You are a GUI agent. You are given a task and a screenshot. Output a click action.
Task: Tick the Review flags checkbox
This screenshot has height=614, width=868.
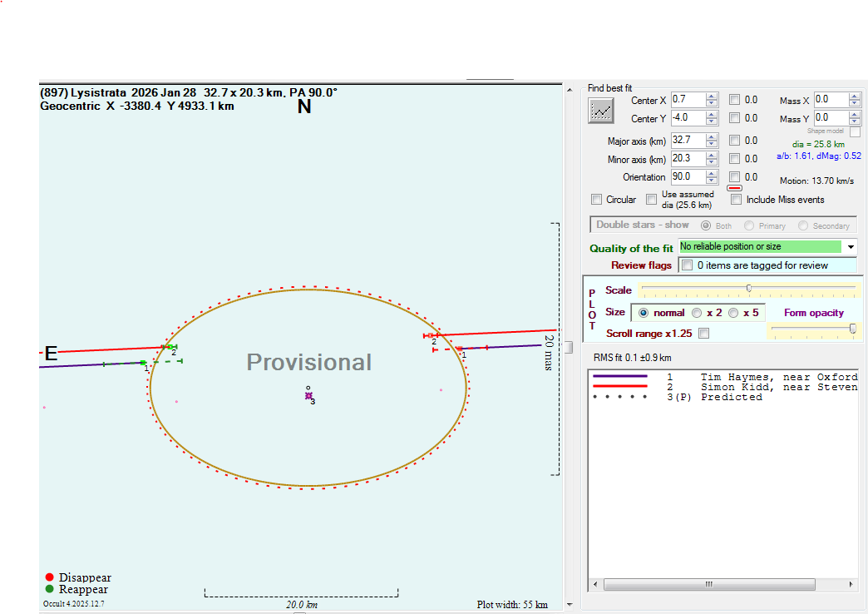point(687,265)
